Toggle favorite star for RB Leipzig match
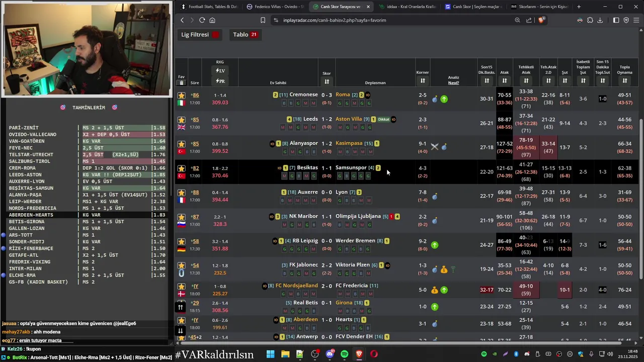 182,241
